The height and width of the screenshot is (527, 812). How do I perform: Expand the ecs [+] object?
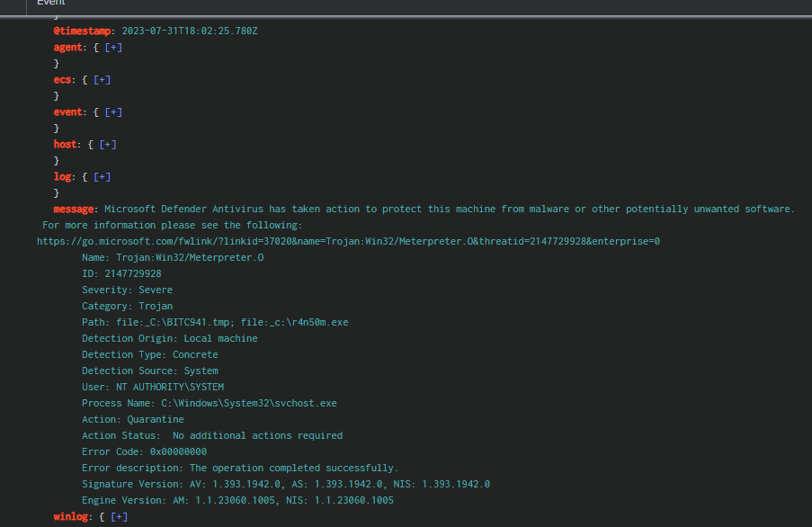tap(103, 80)
